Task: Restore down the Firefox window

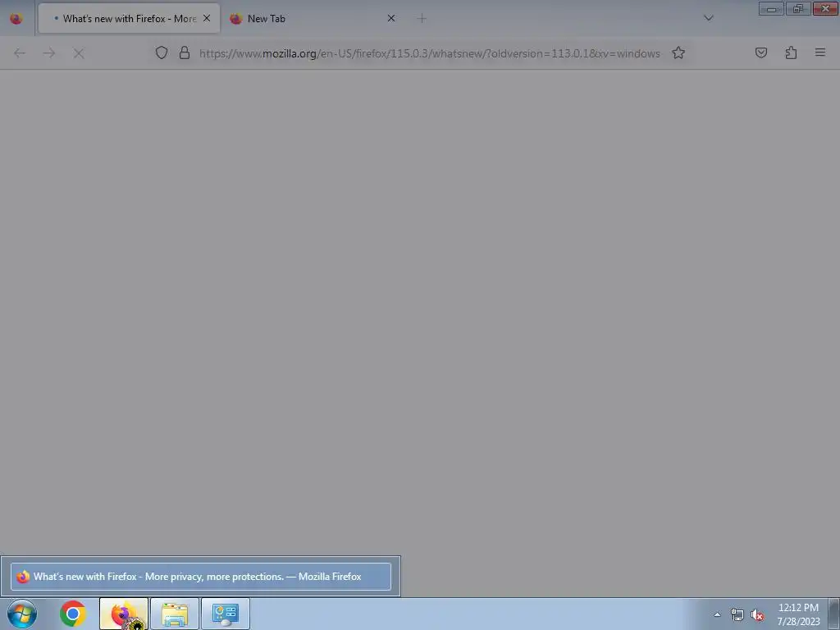Action: tap(798, 8)
